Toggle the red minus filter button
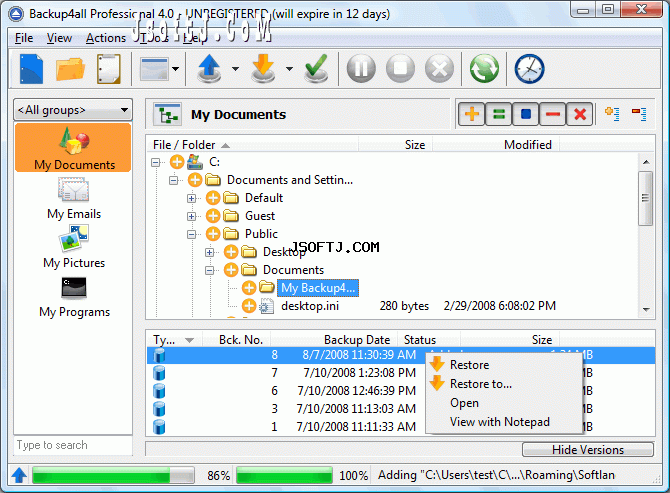This screenshot has width=670, height=493. click(x=552, y=114)
